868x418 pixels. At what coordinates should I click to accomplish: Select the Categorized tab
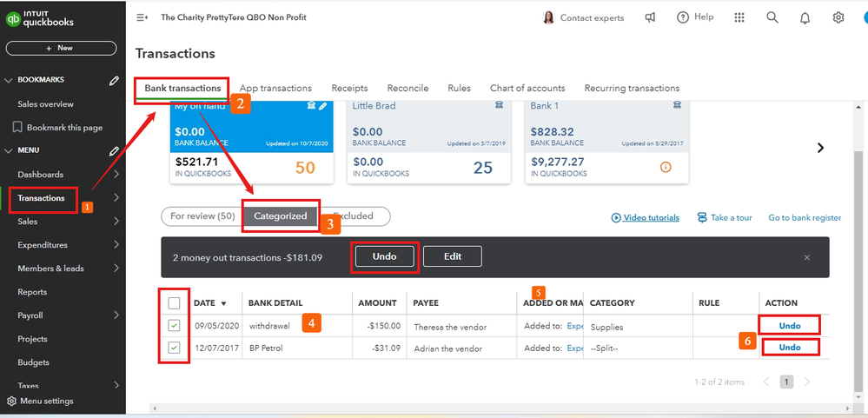tap(280, 216)
